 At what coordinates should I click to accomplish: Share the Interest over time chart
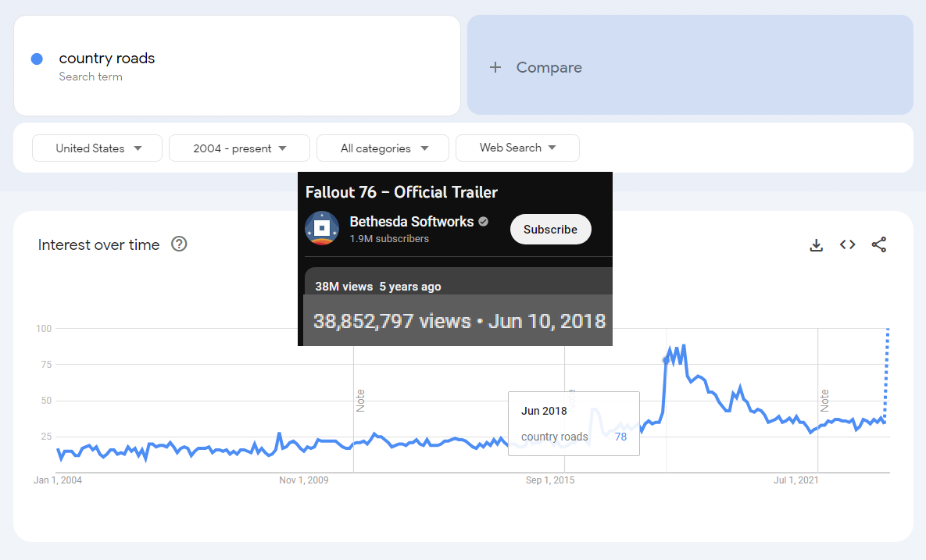point(879,244)
